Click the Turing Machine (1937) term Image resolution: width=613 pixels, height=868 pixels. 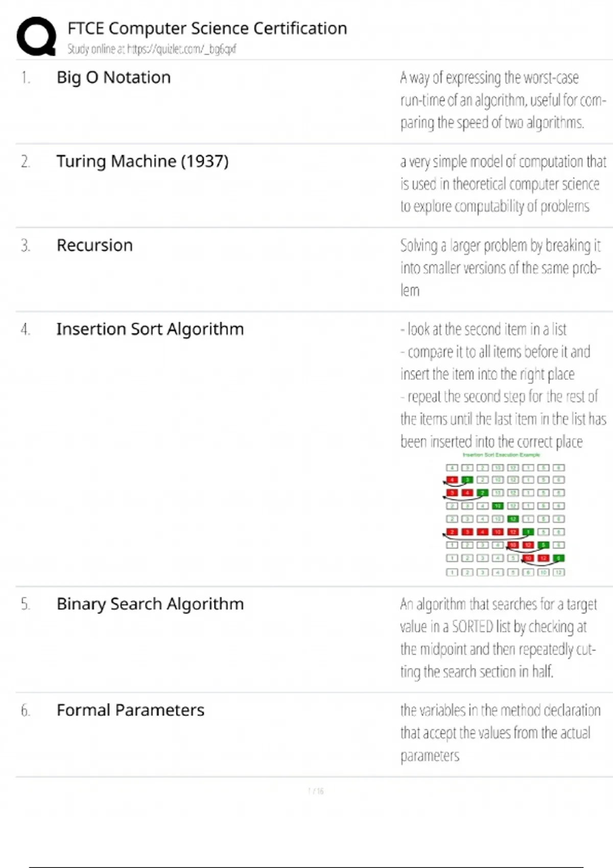coord(142,161)
